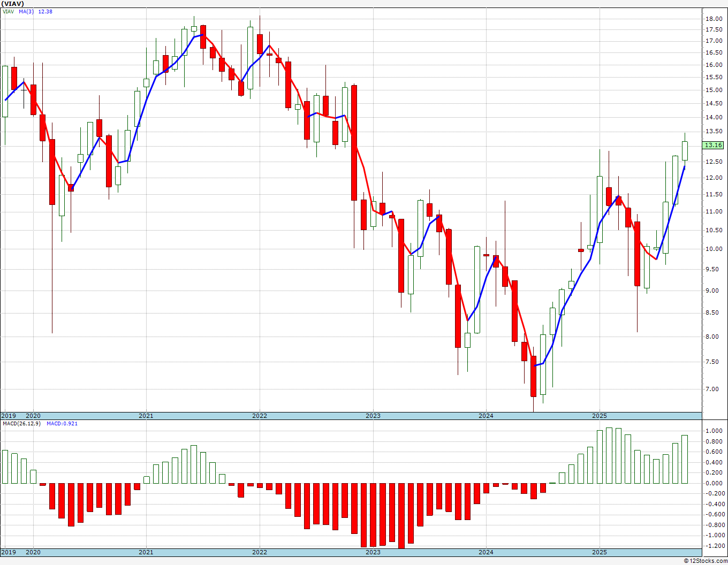Click 2021 on the MACD panel time axis
Viewport: 728px width, 565px height.
click(x=146, y=552)
